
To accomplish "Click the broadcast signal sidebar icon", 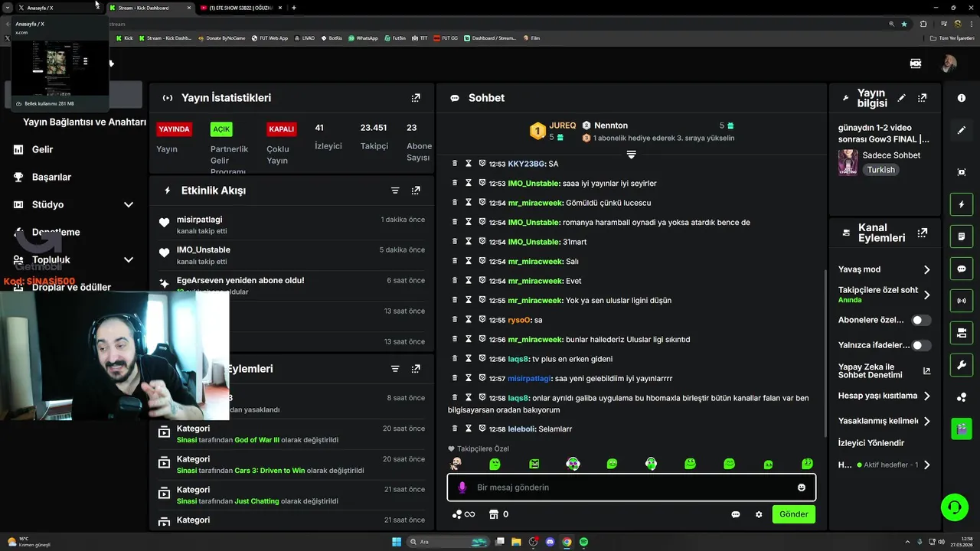I will point(962,302).
